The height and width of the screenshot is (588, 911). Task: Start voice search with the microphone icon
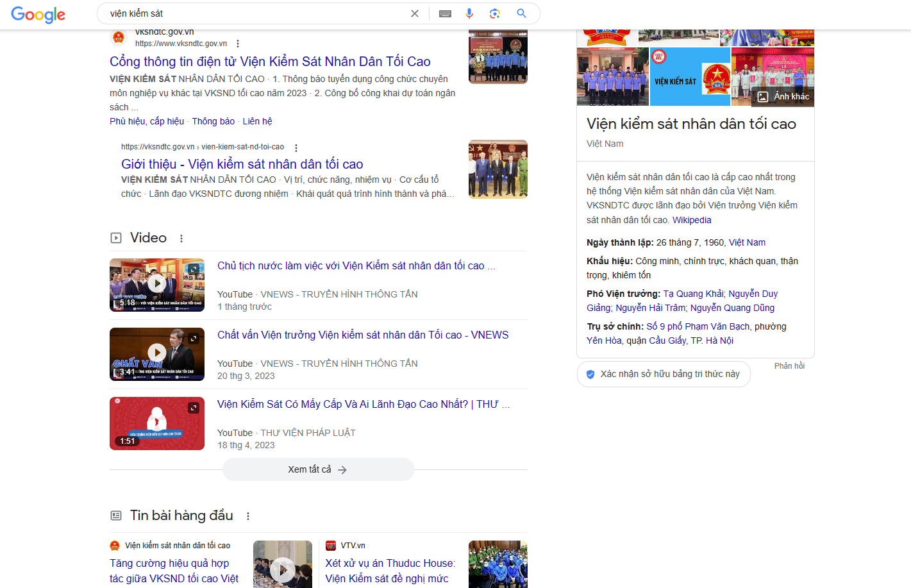(x=470, y=13)
